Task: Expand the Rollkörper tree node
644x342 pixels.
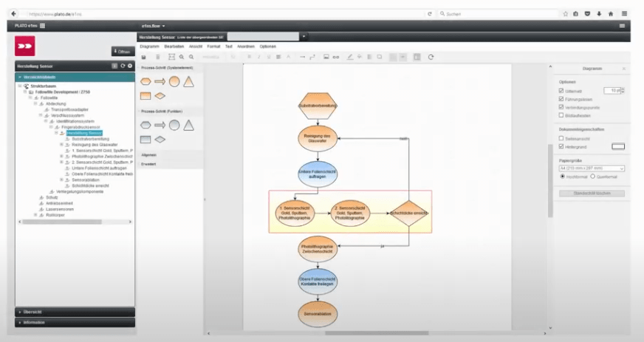Action: [x=35, y=215]
